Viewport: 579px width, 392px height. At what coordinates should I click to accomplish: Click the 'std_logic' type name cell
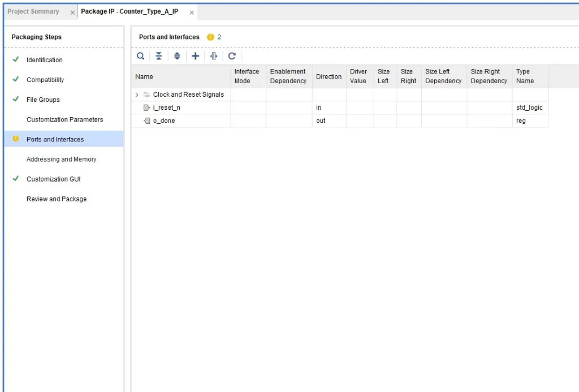pyautogui.click(x=530, y=107)
